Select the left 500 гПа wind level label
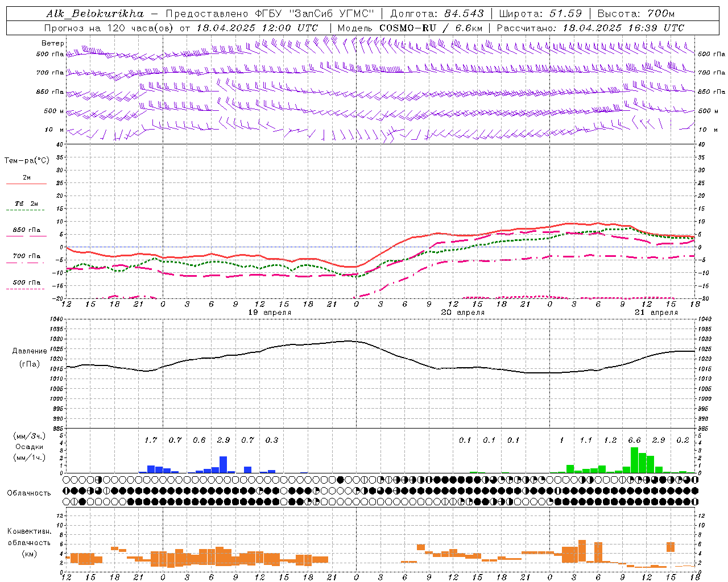 click(x=50, y=54)
